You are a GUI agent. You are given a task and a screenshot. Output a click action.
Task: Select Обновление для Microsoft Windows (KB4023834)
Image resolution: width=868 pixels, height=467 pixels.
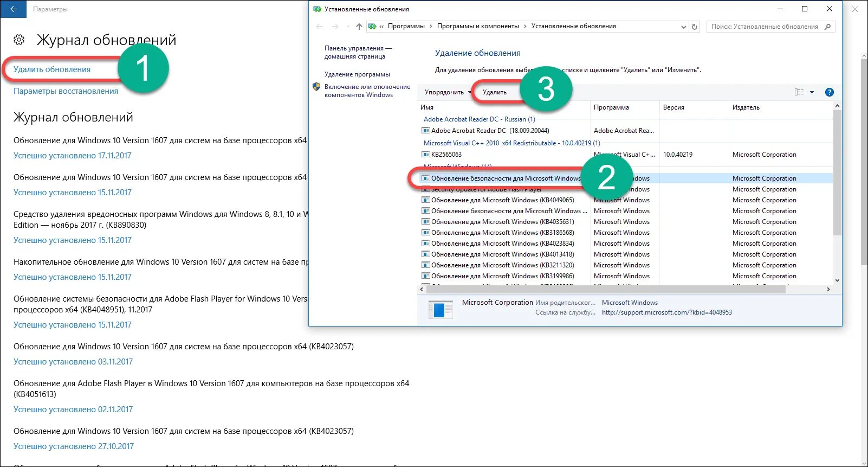pyautogui.click(x=502, y=244)
